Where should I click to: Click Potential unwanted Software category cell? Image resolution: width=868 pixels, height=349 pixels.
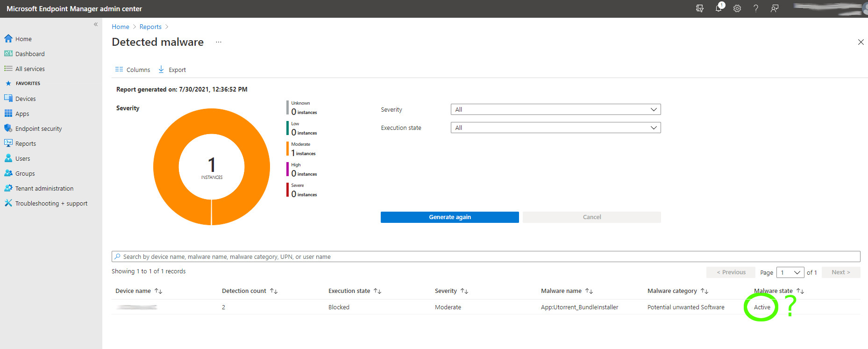(686, 307)
